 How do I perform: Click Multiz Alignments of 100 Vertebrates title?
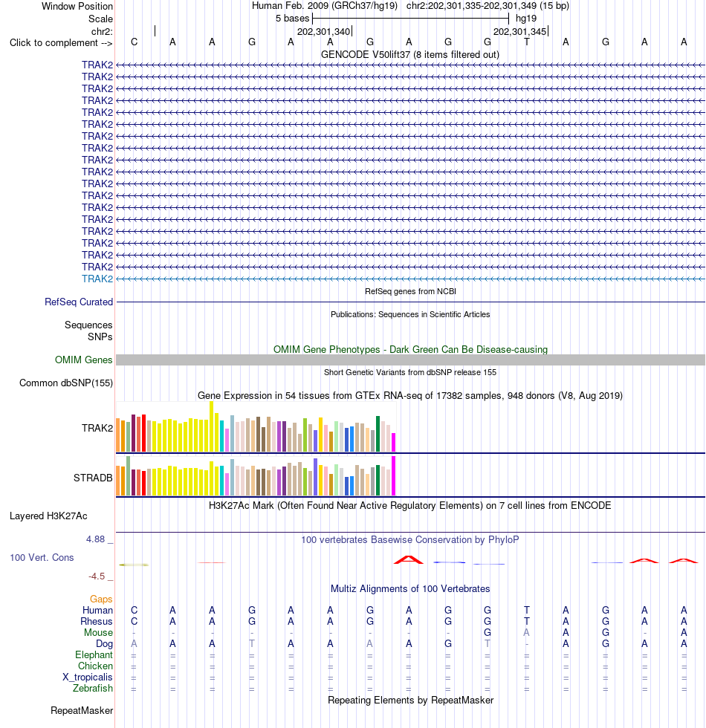(x=410, y=588)
